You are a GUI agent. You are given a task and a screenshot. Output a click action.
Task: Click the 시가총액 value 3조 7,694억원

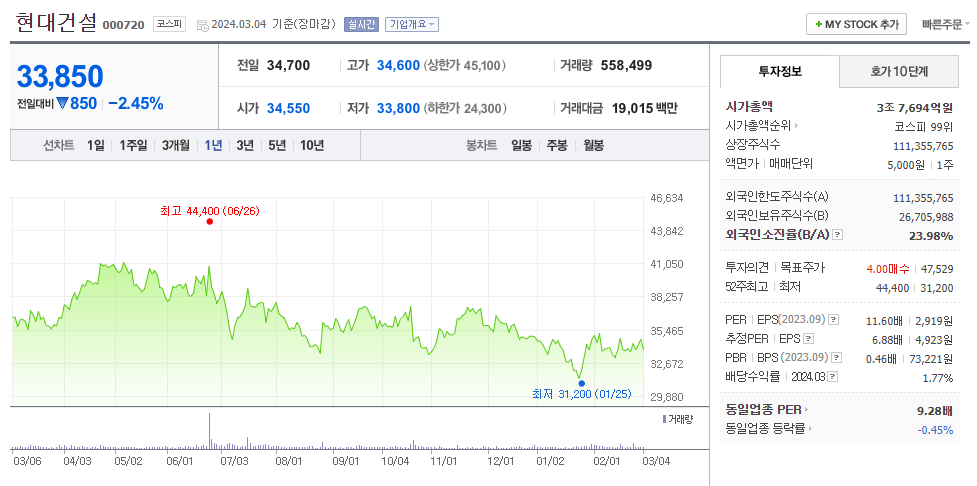pos(914,108)
